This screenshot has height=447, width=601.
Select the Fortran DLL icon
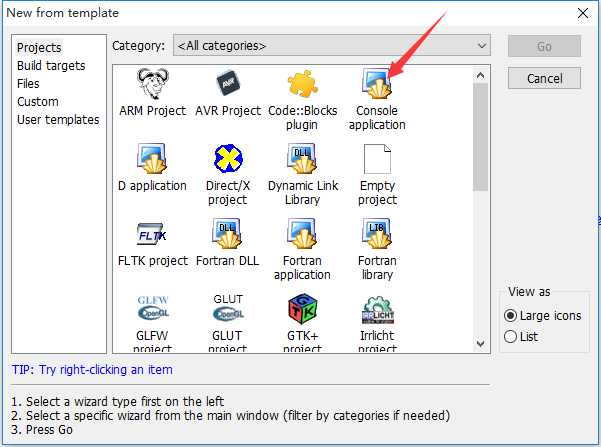(x=228, y=233)
